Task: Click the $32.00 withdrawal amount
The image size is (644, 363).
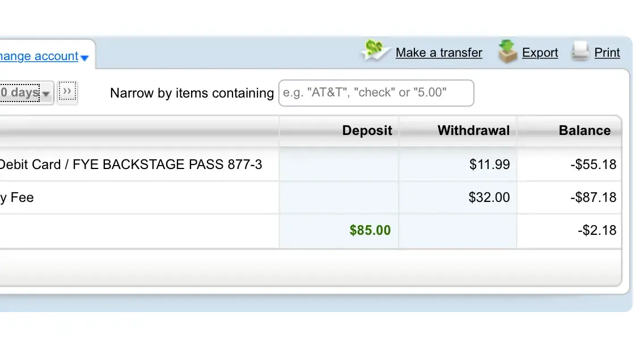Action: [x=489, y=197]
